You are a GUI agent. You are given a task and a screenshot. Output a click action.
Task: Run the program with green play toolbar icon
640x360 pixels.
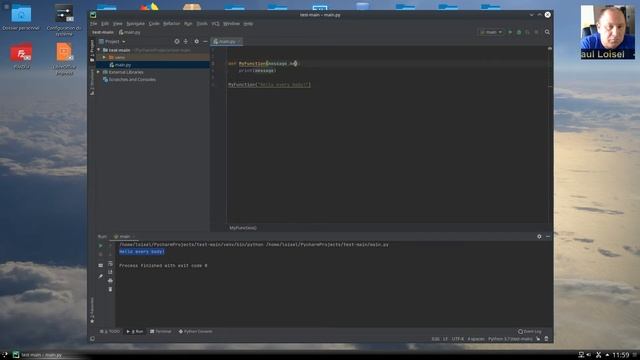point(510,32)
